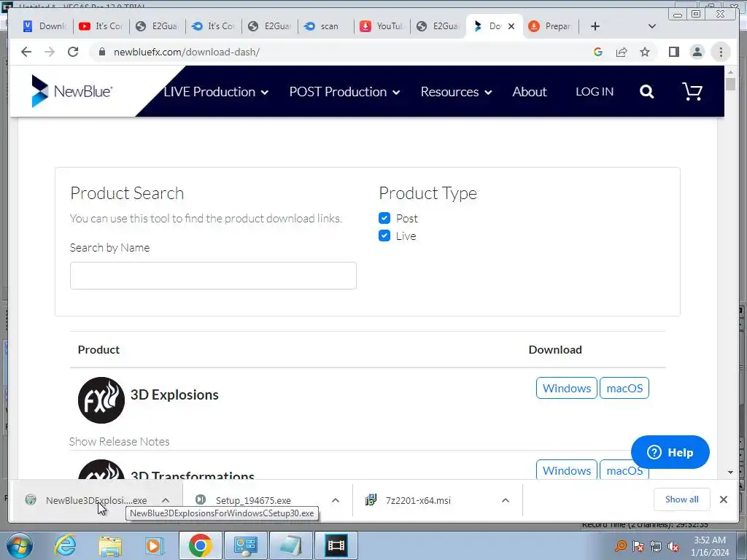Open the Help chat button

670,452
